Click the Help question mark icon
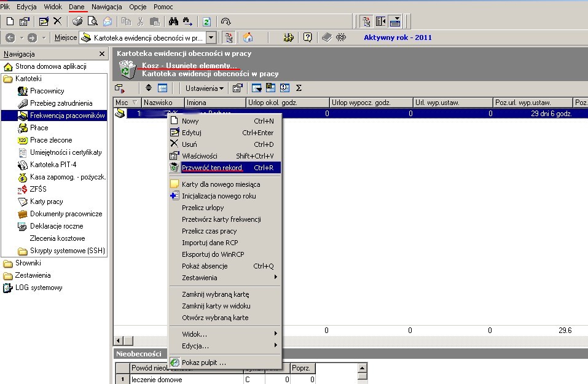The image size is (588, 384). [x=307, y=37]
